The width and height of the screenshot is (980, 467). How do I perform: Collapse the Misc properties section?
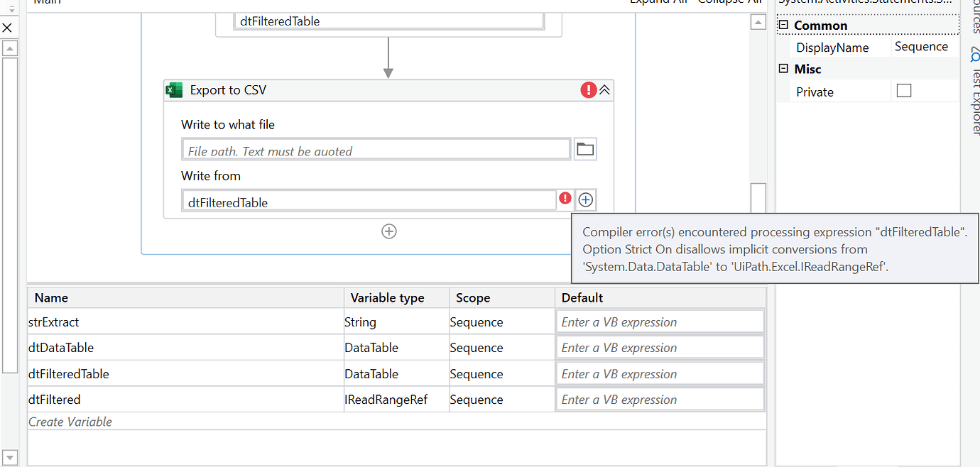click(784, 68)
